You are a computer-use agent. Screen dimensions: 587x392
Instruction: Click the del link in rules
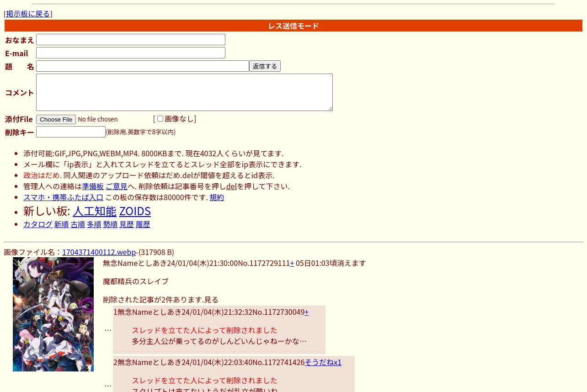[x=231, y=186]
